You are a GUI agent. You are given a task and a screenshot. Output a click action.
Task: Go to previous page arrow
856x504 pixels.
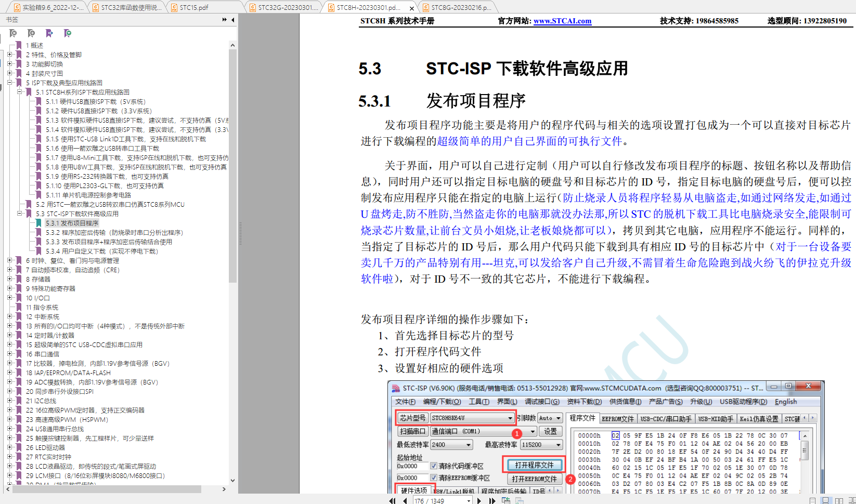coord(405,500)
